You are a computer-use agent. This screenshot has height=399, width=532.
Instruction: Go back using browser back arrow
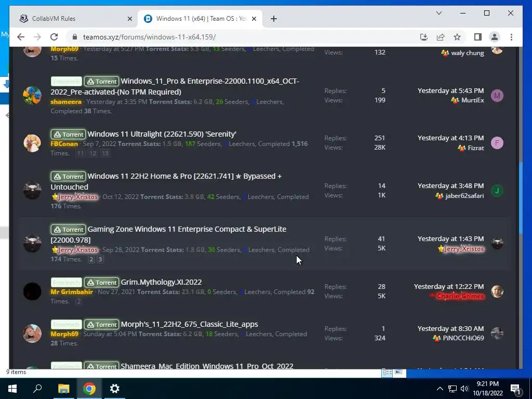coord(21,37)
